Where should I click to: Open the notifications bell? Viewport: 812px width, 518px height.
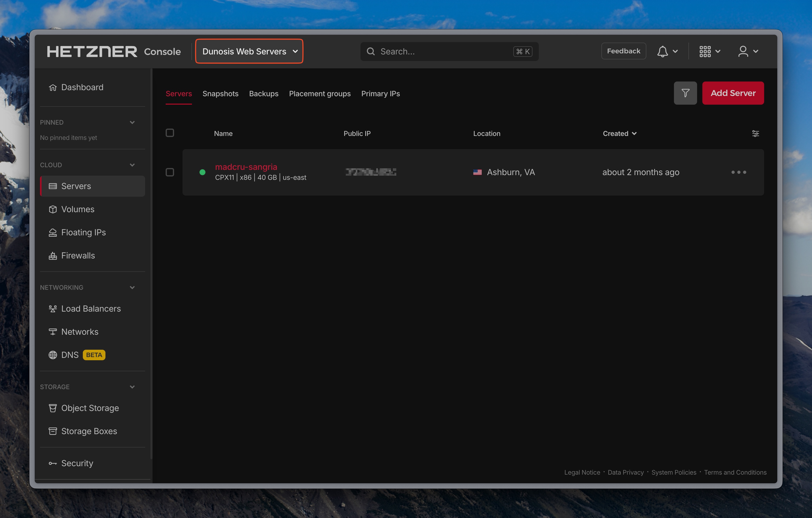point(662,51)
